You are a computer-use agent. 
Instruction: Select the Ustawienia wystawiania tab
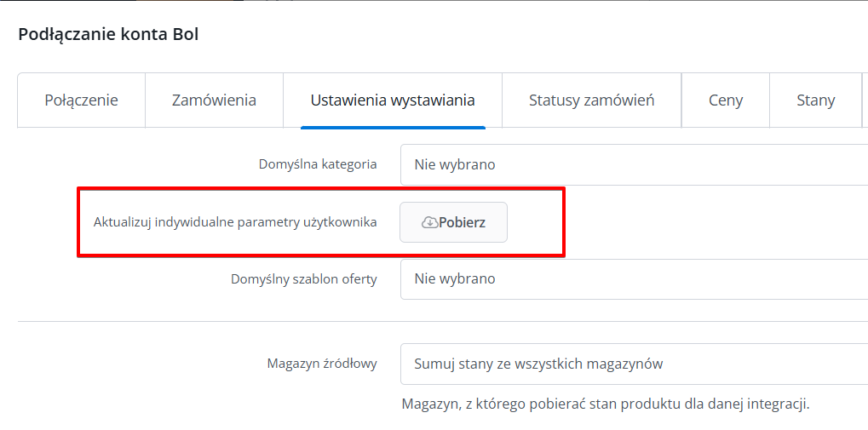click(x=393, y=100)
